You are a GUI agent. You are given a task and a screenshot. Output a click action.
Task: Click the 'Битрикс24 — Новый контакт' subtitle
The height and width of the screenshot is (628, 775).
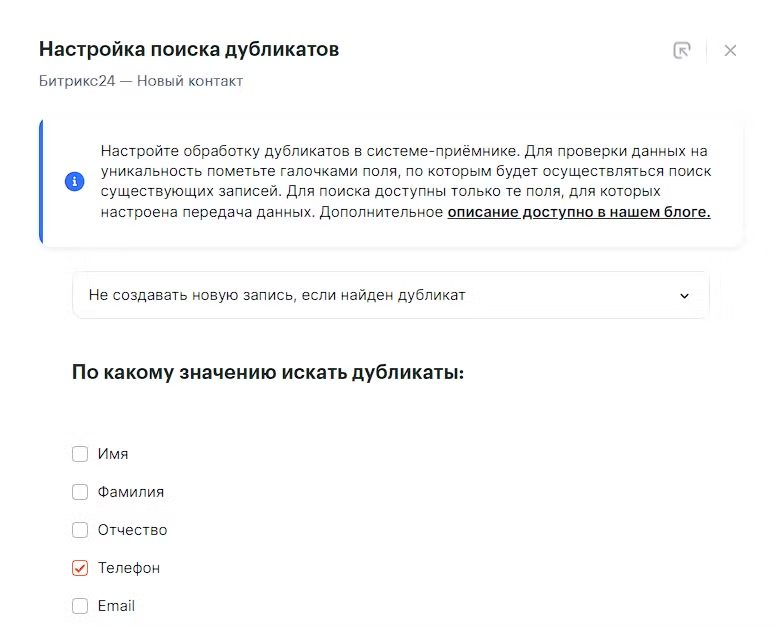click(x=141, y=80)
